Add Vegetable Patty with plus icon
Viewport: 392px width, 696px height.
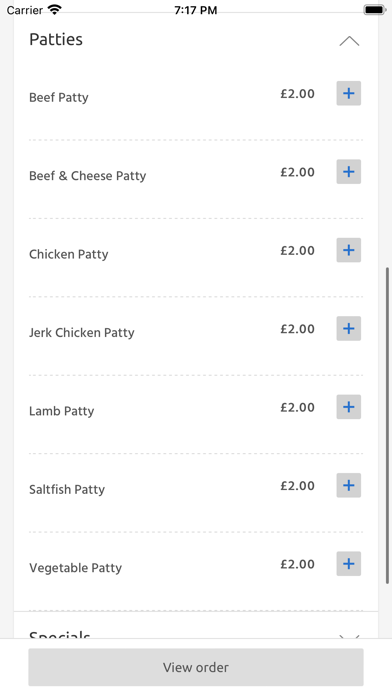[x=348, y=564]
